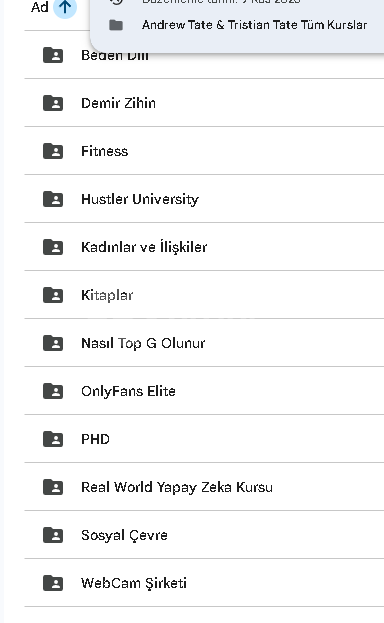This screenshot has height=623, width=384.
Task: Open Andrew Tate & Tristian Tate Tüm Kurslar folder
Action: 254,25
